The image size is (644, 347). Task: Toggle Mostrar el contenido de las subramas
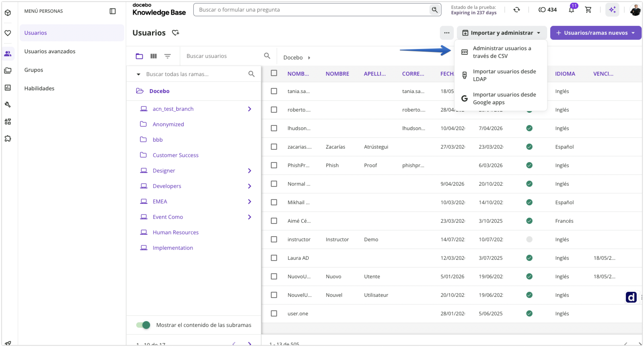coord(143,325)
